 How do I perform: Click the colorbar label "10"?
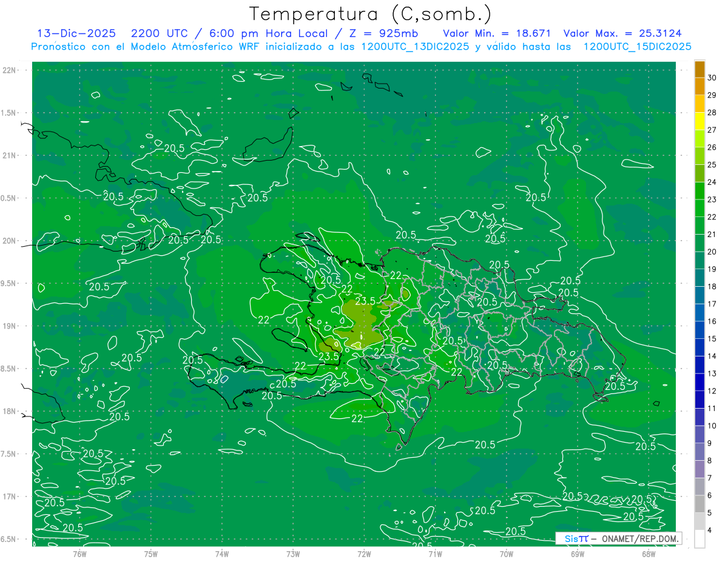[x=712, y=426]
